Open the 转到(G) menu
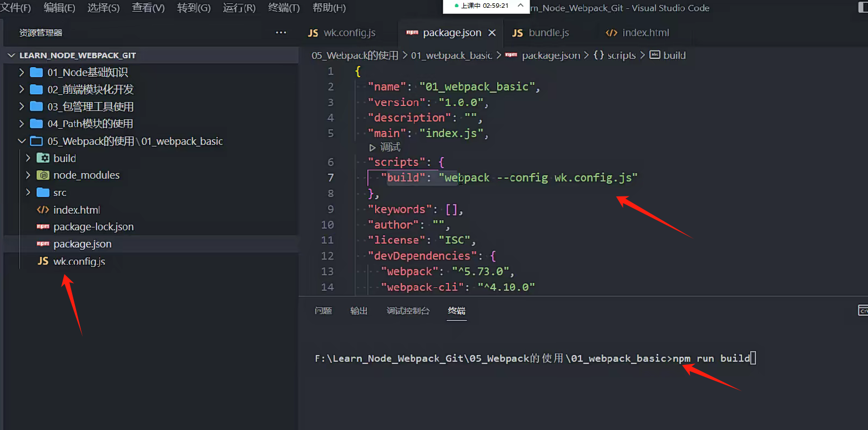Viewport: 868px width, 430px height. pyautogui.click(x=194, y=8)
